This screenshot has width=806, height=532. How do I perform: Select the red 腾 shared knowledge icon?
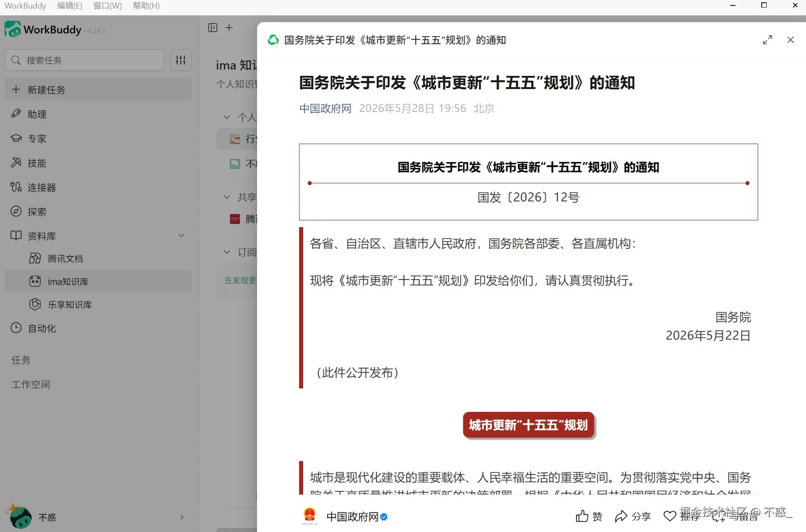pos(235,219)
